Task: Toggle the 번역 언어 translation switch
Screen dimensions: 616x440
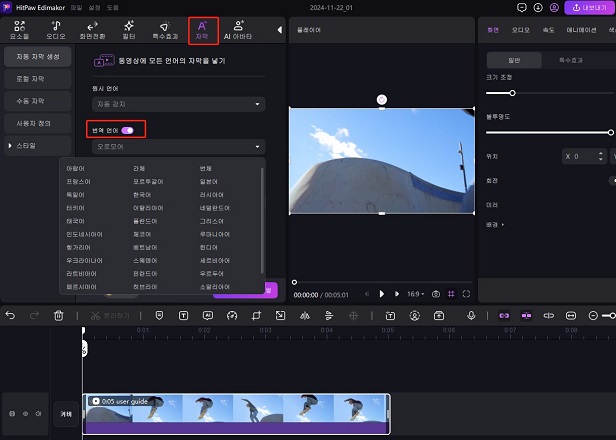Action: point(127,130)
